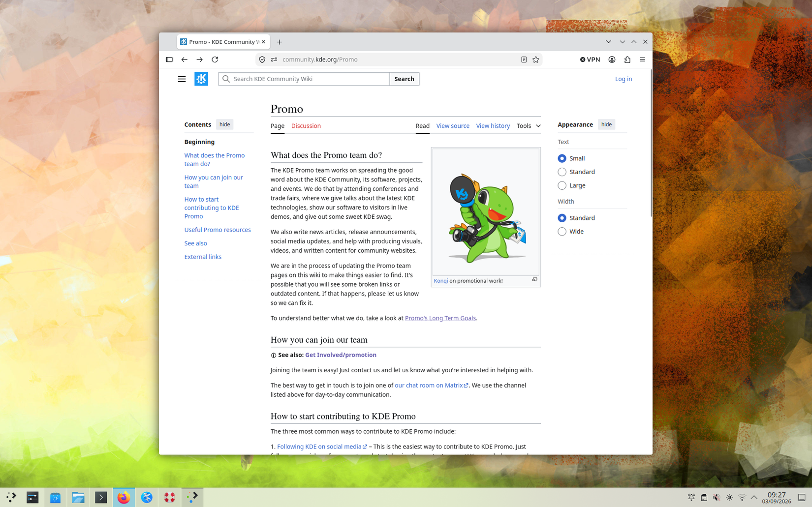This screenshot has width=812, height=507.
Task: Open site permissions icon in address bar
Action: [x=274, y=60]
